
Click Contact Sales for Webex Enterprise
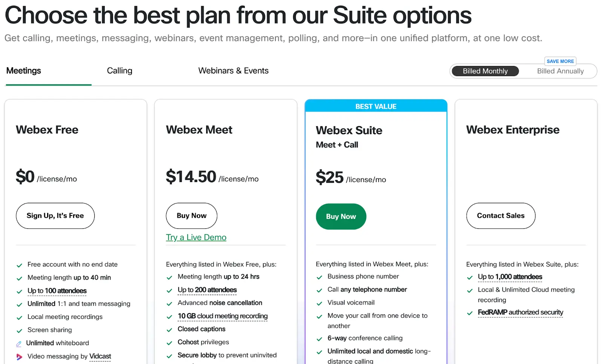pos(500,216)
